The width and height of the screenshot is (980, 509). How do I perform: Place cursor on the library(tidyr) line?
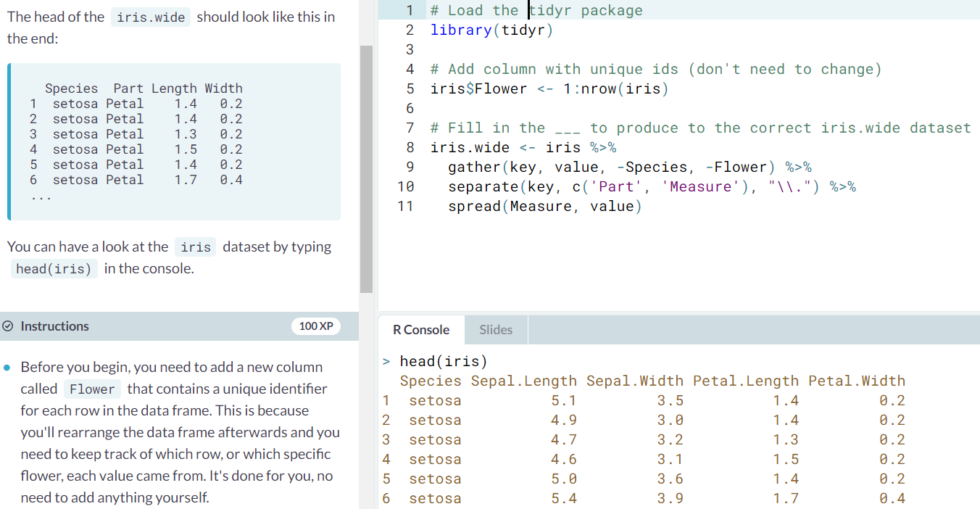[x=491, y=30]
